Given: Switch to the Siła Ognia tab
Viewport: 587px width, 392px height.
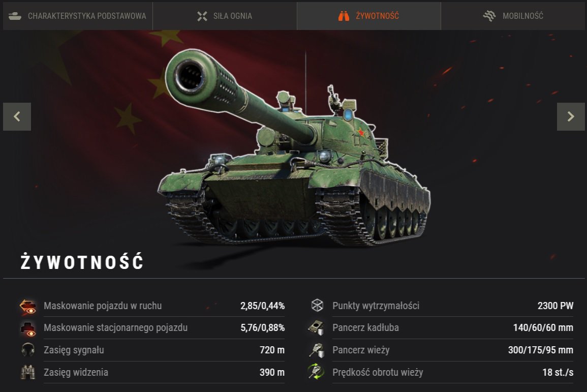Looking at the screenshot, I should click(x=225, y=16).
